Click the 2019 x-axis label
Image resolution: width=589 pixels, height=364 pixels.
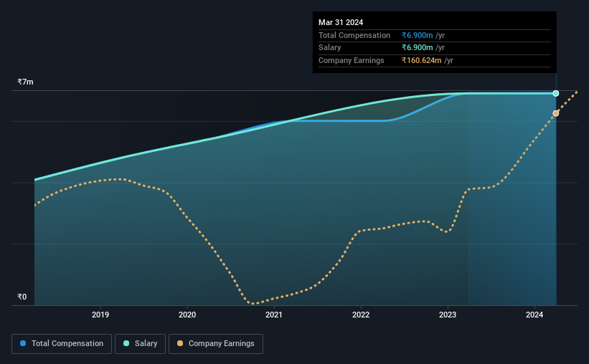[x=100, y=315]
